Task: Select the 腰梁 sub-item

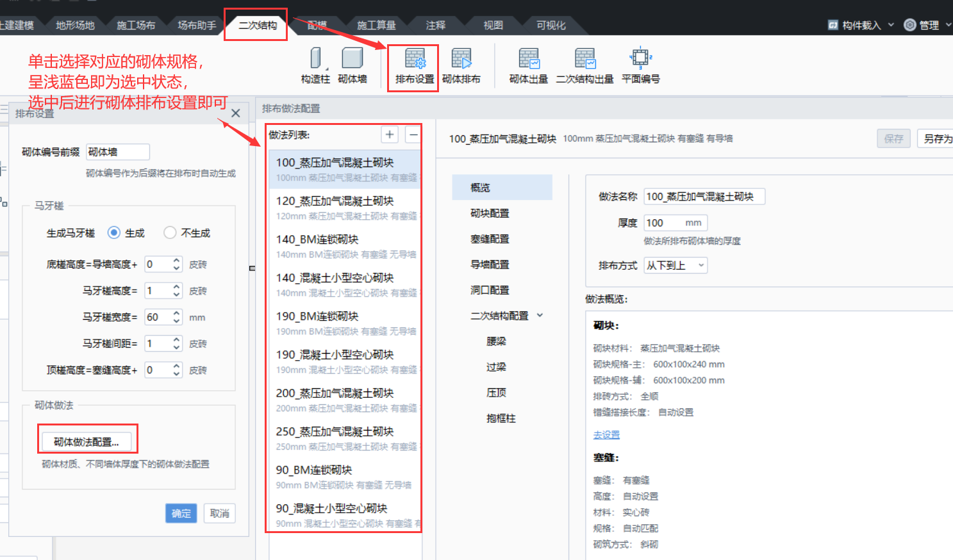Action: [497, 341]
